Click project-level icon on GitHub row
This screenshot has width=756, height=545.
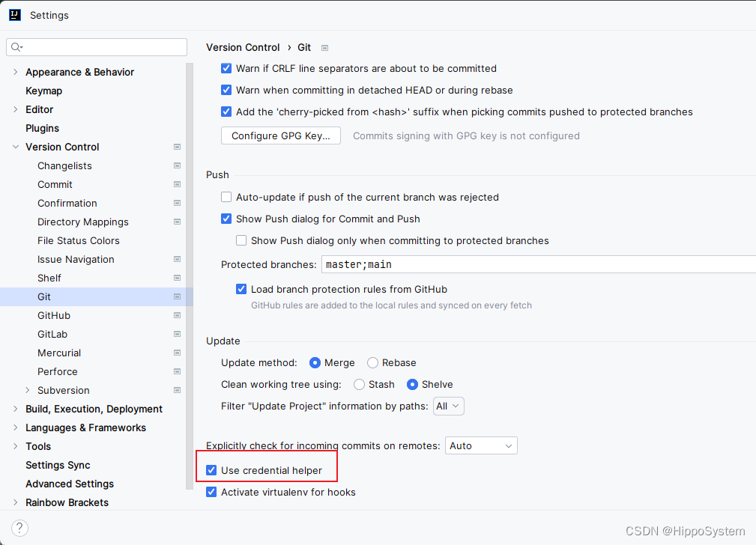coord(177,316)
